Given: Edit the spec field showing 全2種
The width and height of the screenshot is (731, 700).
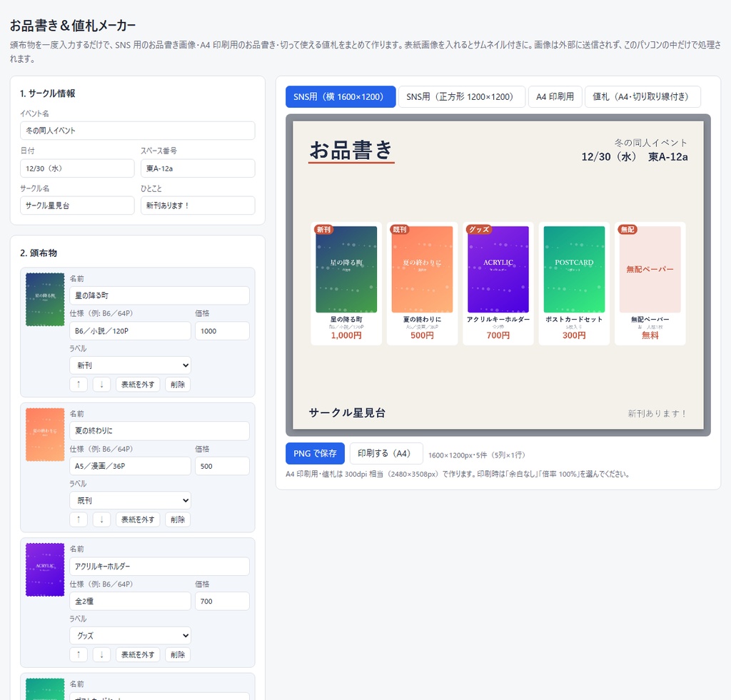Looking at the screenshot, I should pos(130,602).
